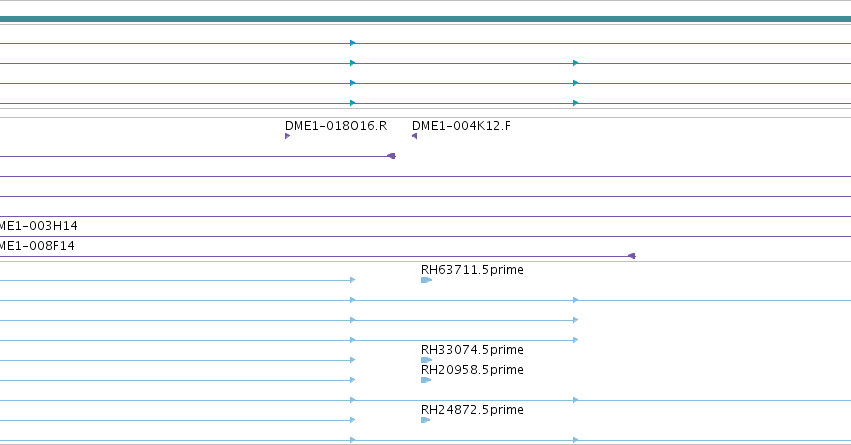Viewport: 851px width, 445px height.
Task: Select the DME1-018O16.R feature label
Action: tap(336, 126)
